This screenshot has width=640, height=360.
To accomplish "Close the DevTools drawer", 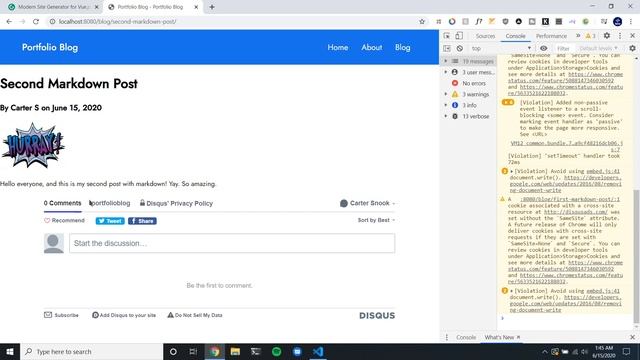I will pyautogui.click(x=632, y=337).
